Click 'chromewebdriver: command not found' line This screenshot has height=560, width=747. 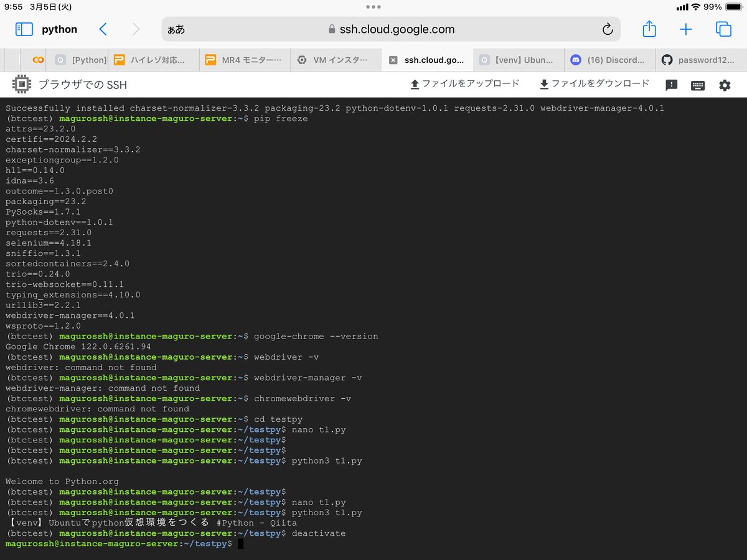pos(97,409)
